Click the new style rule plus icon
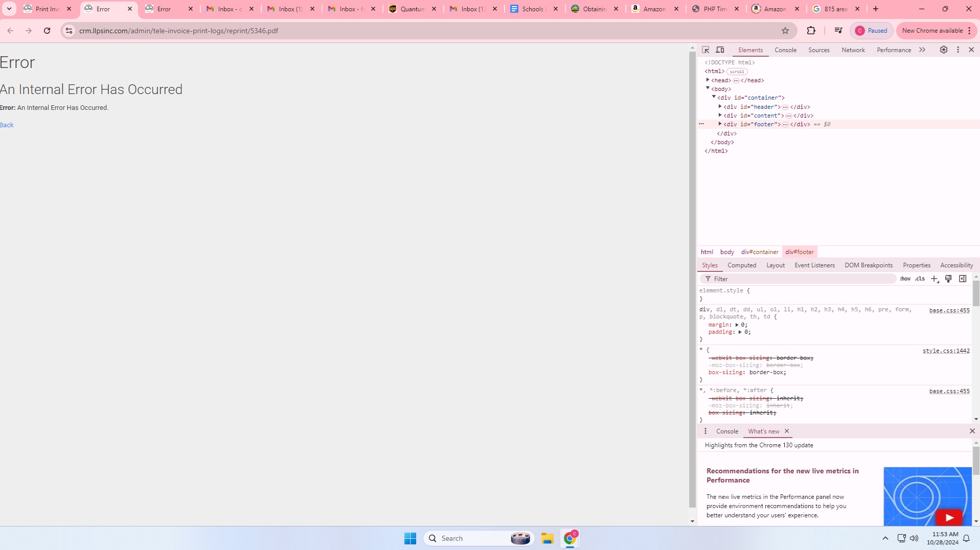Image resolution: width=980 pixels, height=550 pixels. (x=934, y=279)
